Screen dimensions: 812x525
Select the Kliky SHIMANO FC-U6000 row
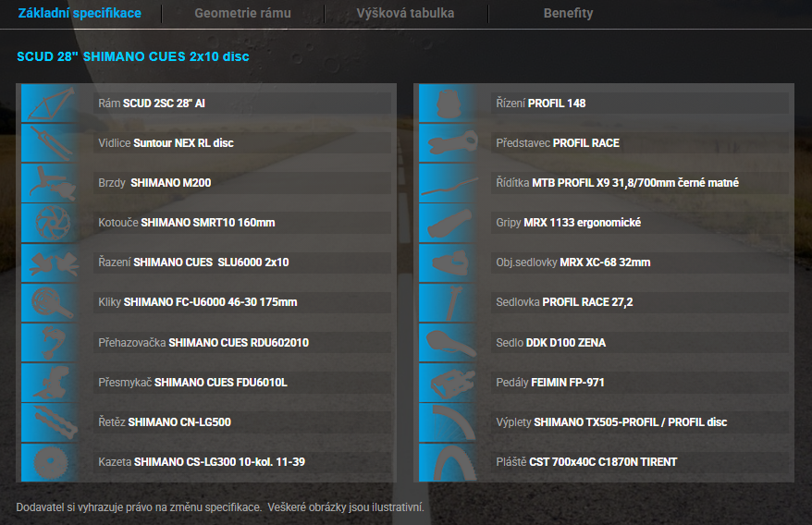(242, 302)
